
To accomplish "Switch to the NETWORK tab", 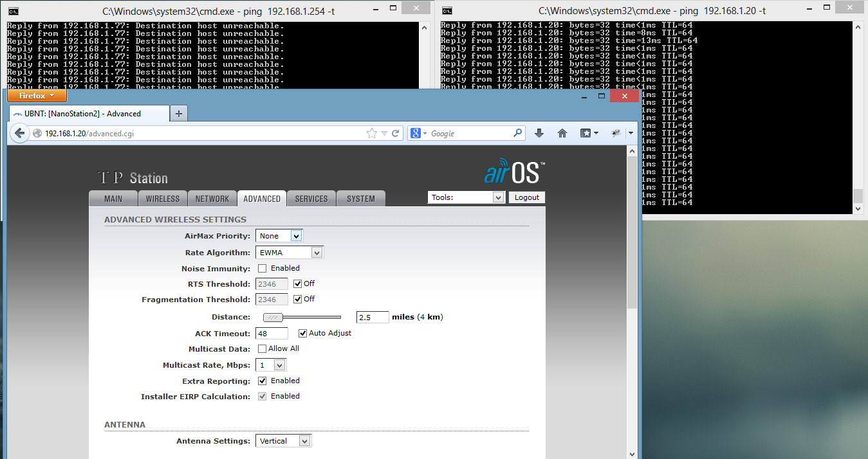I will [212, 199].
